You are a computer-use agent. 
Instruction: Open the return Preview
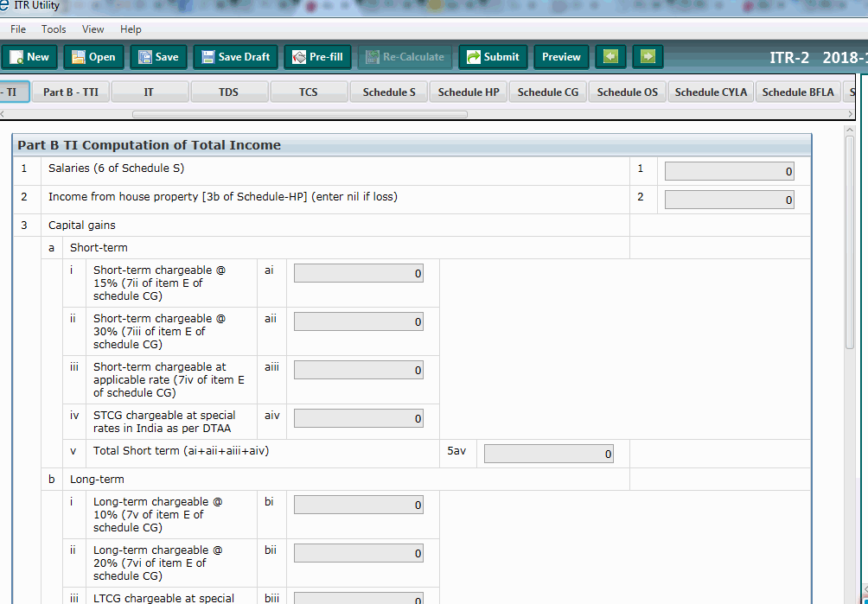(560, 57)
